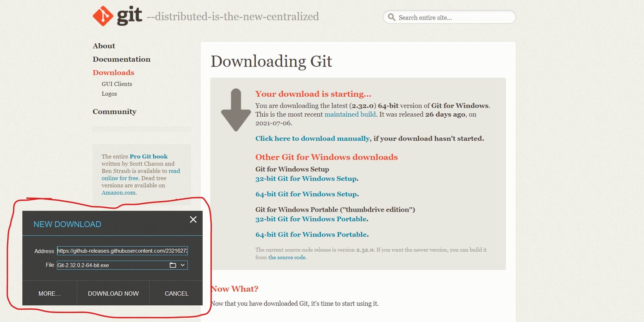
Task: Open the Pro Git book link
Action: 149,156
